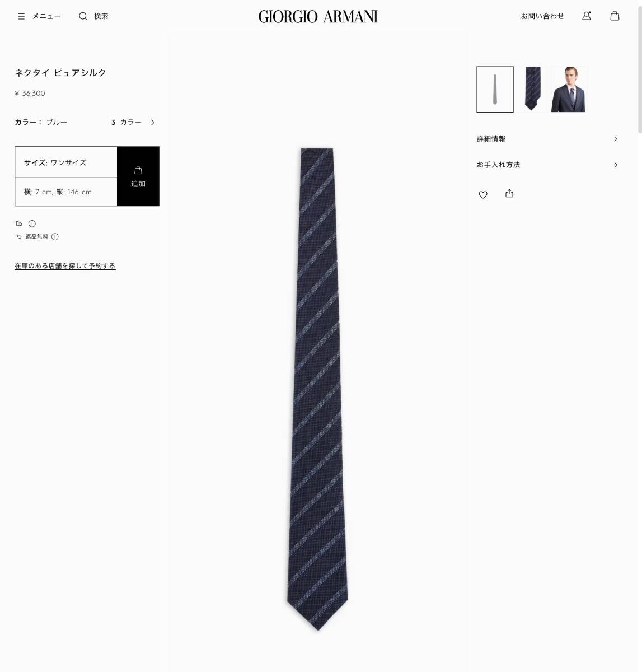Click the delivery truck icon
The width and height of the screenshot is (642, 672).
[x=19, y=223]
